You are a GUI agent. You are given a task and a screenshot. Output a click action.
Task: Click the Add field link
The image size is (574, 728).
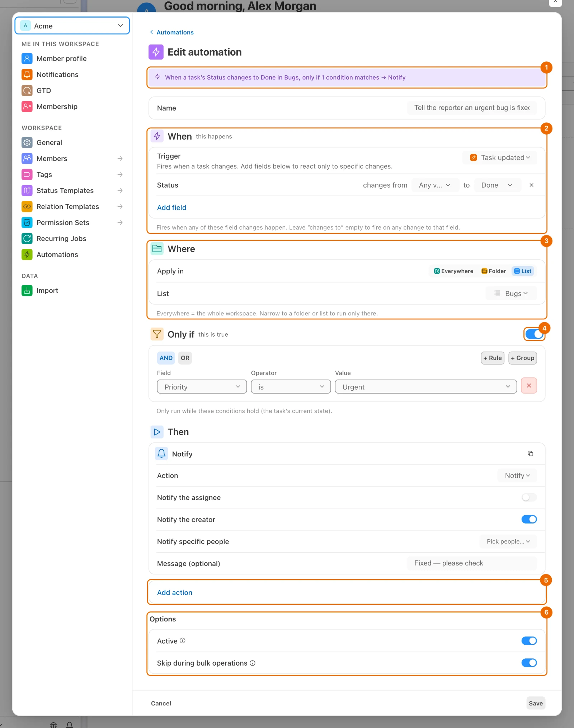171,207
